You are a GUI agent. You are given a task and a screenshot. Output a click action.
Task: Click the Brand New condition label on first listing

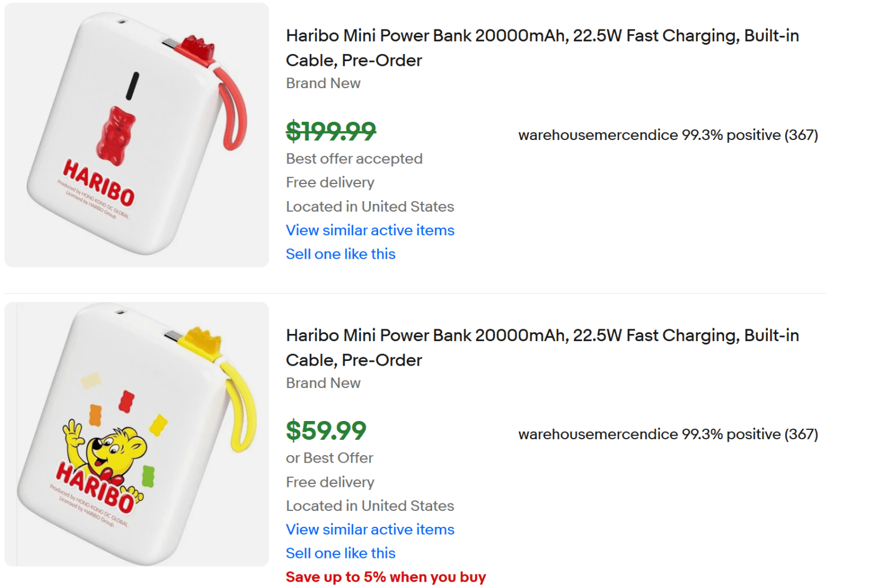click(323, 83)
